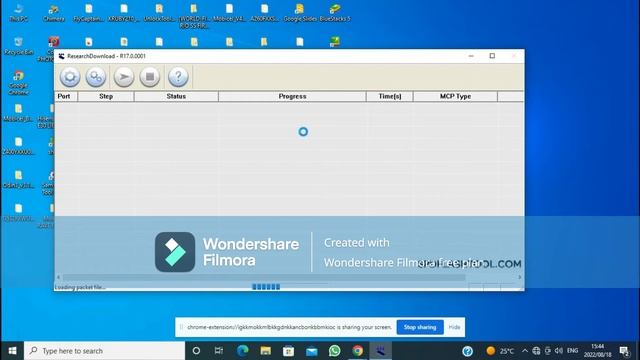Select the Mobicel V4 desktop file
This screenshot has width=640, height=360.
coord(229,13)
